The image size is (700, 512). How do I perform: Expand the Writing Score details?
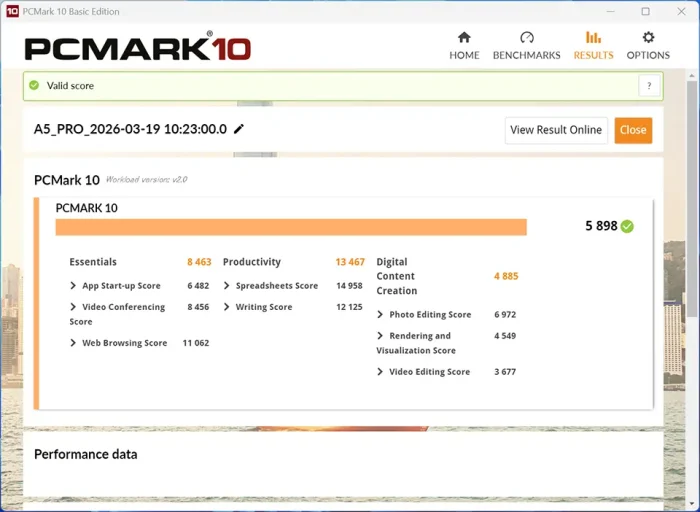227,307
